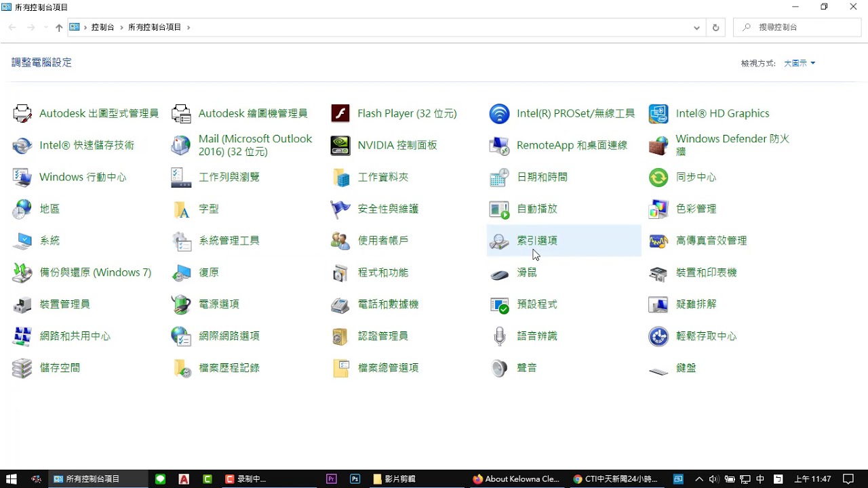
Task: Open the 語音辨識 microphone icon
Action: pyautogui.click(x=499, y=336)
